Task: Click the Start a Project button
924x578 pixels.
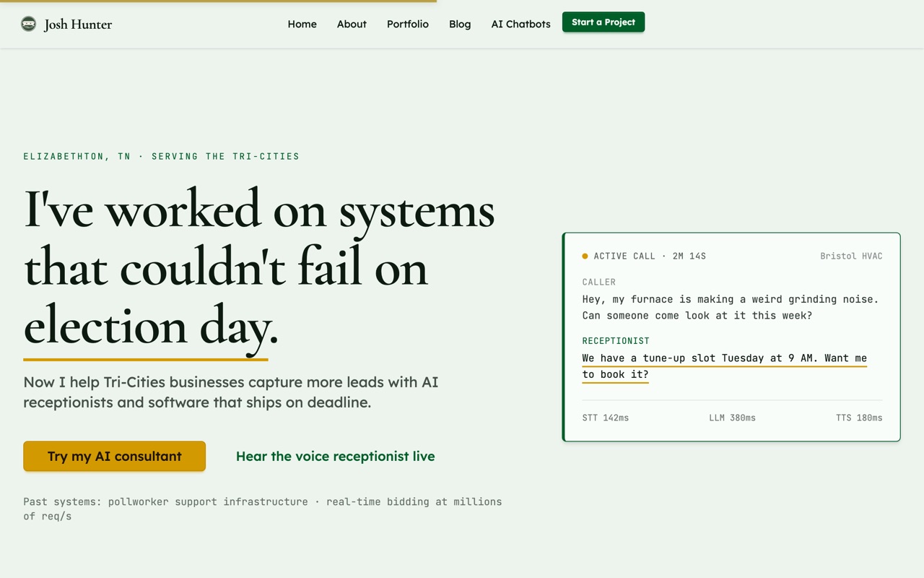Action: tap(603, 22)
